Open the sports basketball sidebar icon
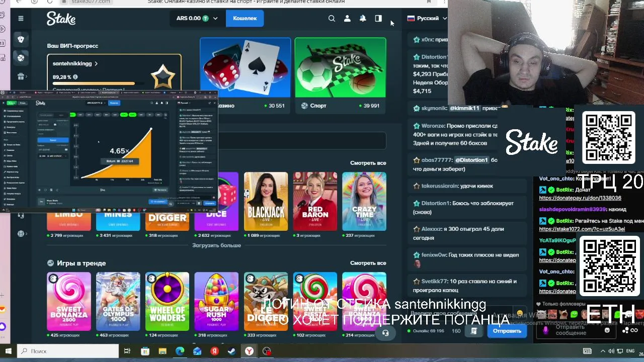Viewport: 644px width, 362px height. pyautogui.click(x=21, y=58)
